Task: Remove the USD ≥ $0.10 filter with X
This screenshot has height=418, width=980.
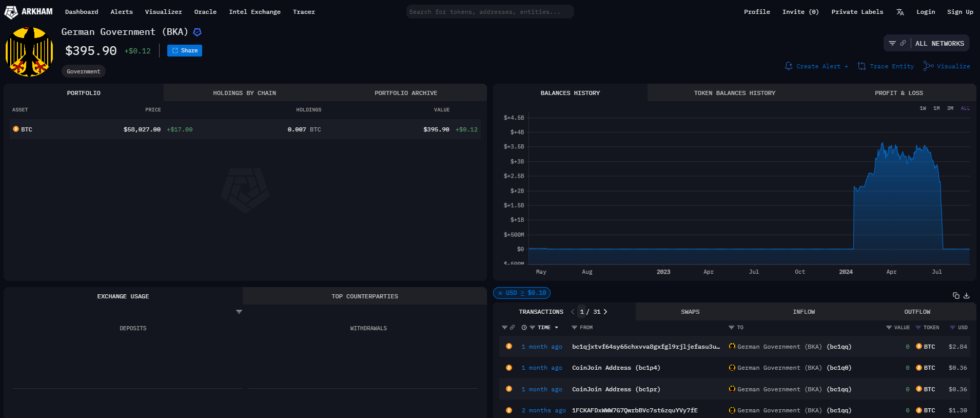Action: click(x=500, y=293)
